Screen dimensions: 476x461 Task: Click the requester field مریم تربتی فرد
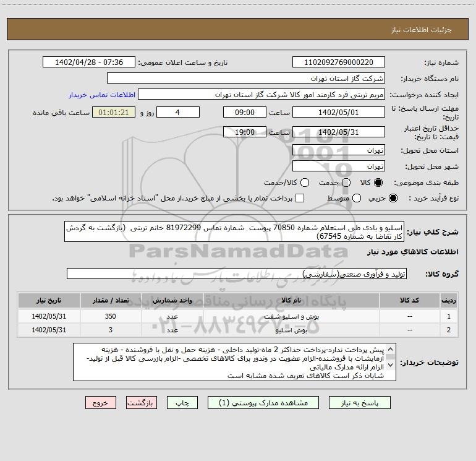pyautogui.click(x=261, y=95)
